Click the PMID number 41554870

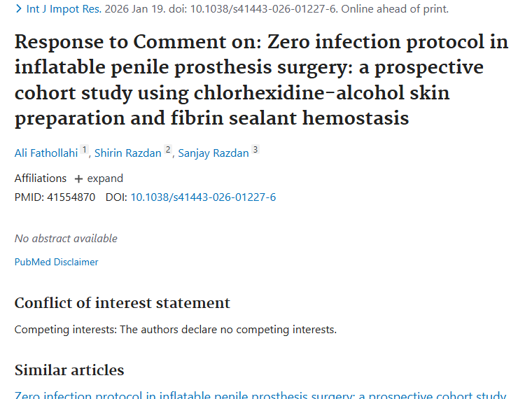pos(71,197)
